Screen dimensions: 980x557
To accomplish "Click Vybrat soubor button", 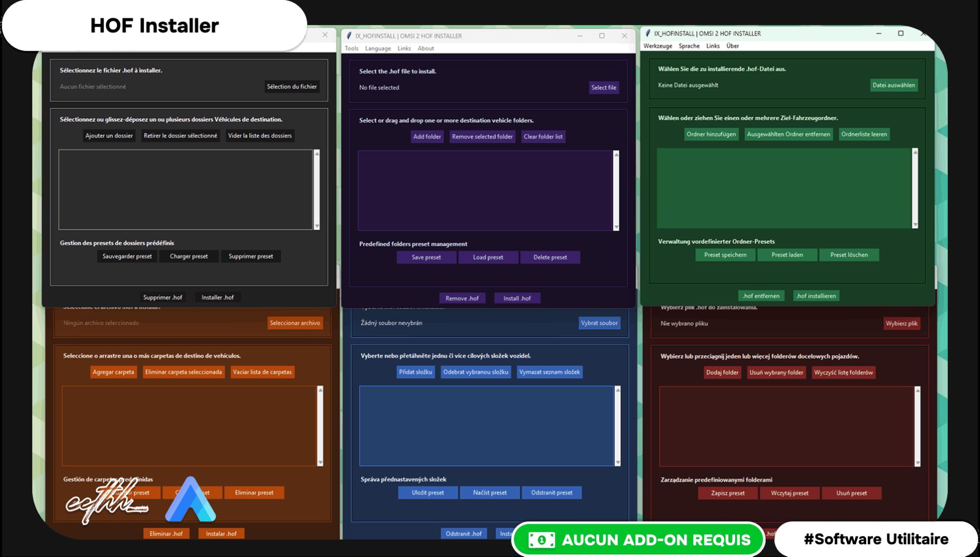I will [599, 323].
